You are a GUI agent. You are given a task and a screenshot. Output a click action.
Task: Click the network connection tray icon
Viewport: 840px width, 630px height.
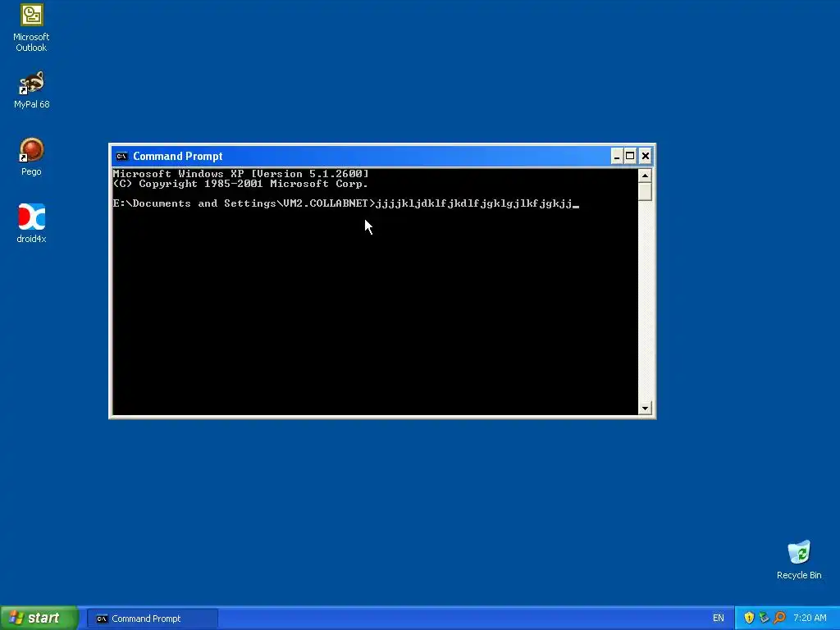tap(764, 618)
